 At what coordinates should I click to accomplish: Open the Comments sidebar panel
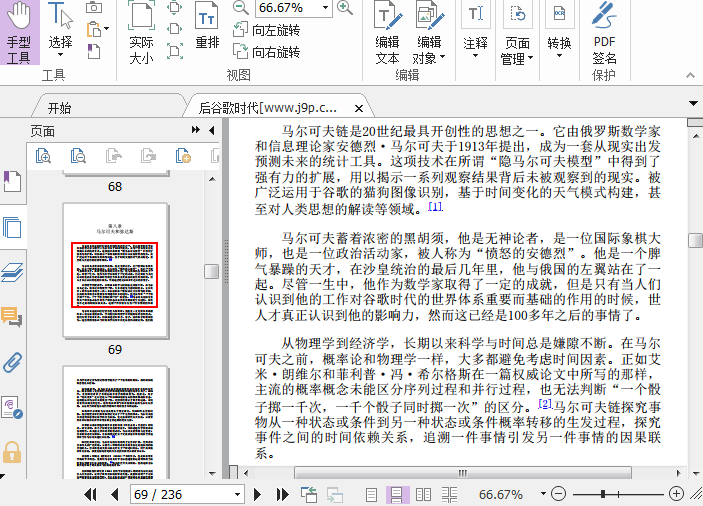point(12,317)
